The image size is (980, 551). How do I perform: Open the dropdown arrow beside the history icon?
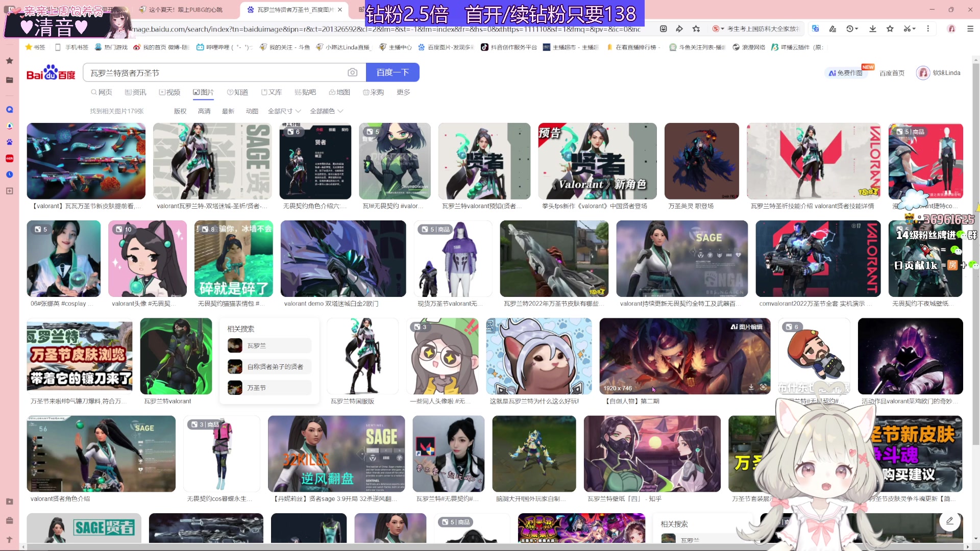pos(856,29)
